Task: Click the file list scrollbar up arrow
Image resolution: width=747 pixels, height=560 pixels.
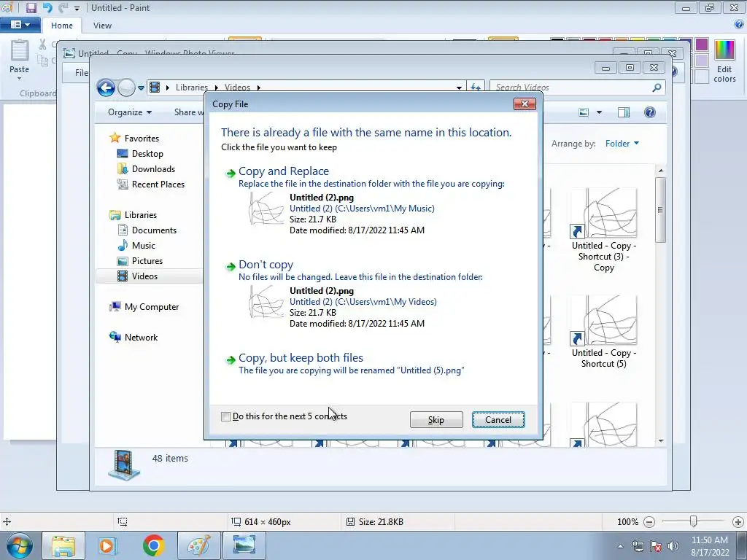Action: coord(660,171)
